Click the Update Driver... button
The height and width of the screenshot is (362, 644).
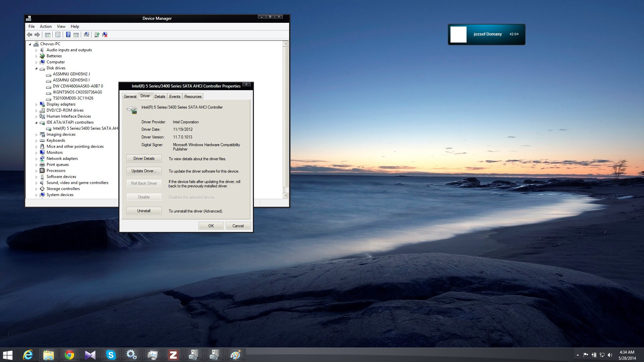(x=144, y=171)
